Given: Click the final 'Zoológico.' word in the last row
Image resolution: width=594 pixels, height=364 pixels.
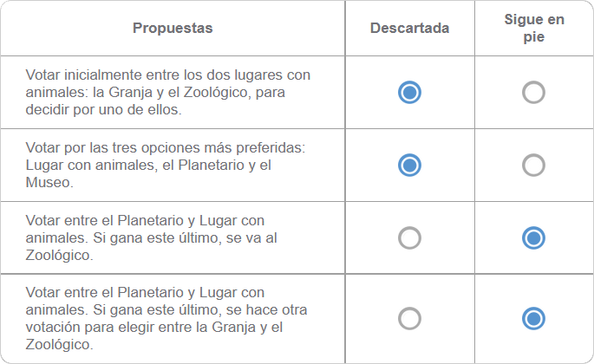Looking at the screenshot, I should coord(59,345).
